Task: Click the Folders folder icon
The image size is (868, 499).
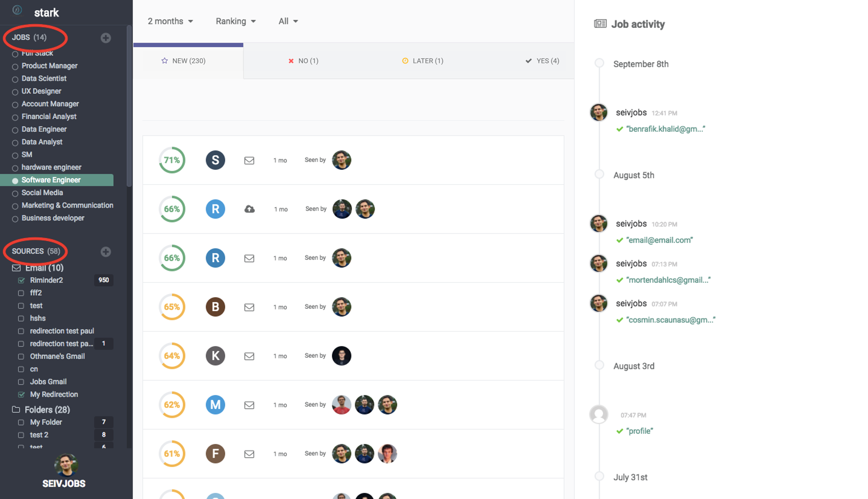Action: [x=16, y=409]
